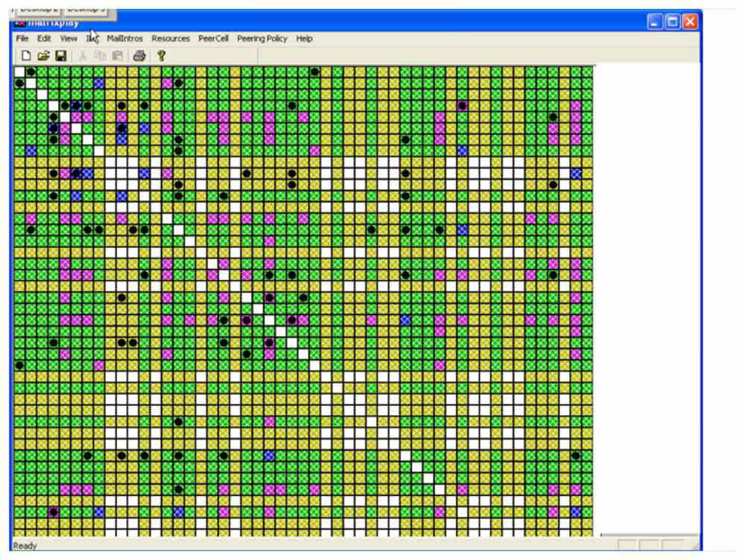Screen dimensions: 745x560
Task: Save using the floppy disk icon
Action: click(61, 56)
